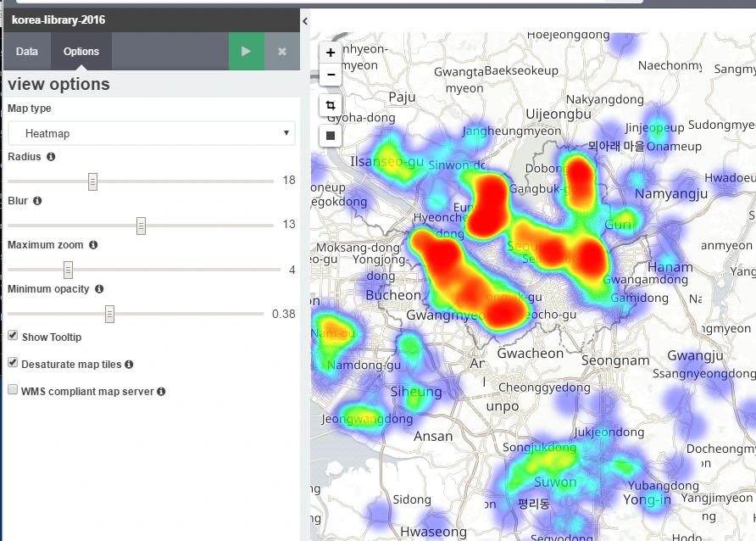Open the Desaturate map tiles info icon
756x541 pixels.
[129, 365]
